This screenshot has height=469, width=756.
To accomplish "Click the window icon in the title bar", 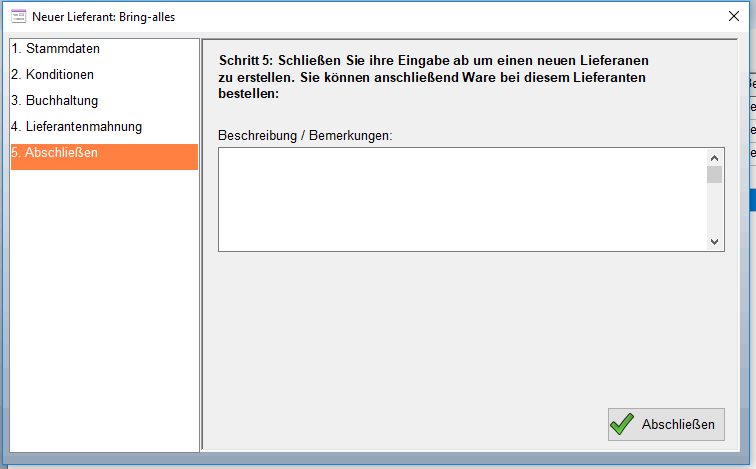I will [18, 16].
